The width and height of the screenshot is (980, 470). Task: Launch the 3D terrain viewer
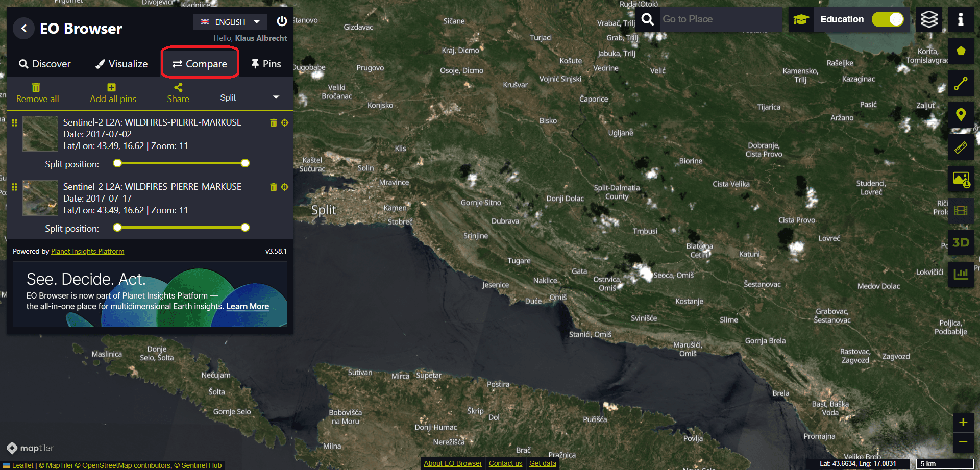[961, 242]
